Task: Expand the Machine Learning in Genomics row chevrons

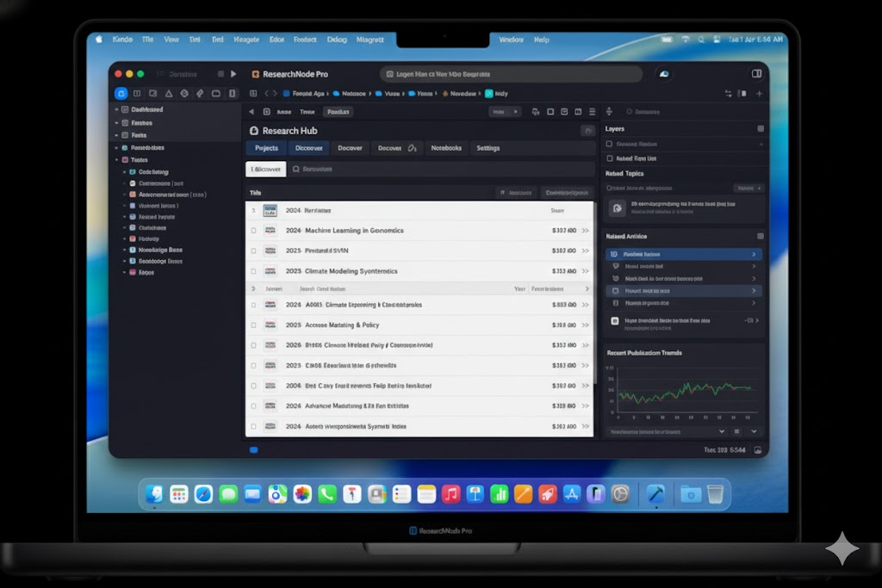Action: [x=586, y=231]
